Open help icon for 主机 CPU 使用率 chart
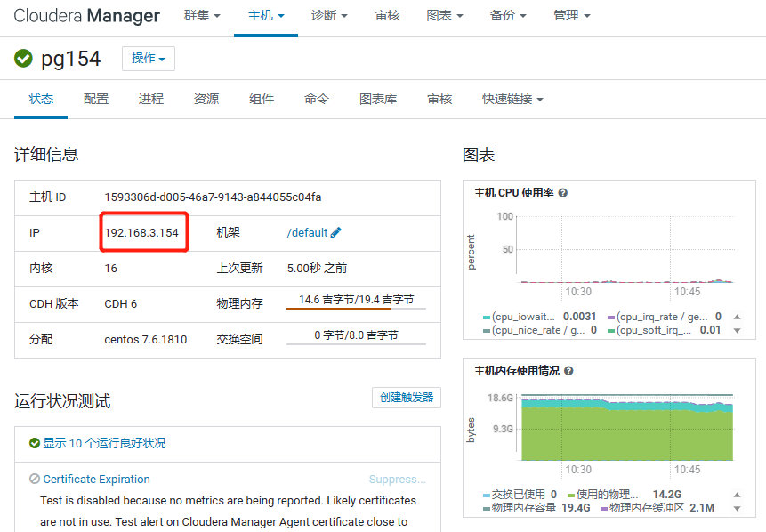Screen dimensions: 766x532 pos(563,193)
